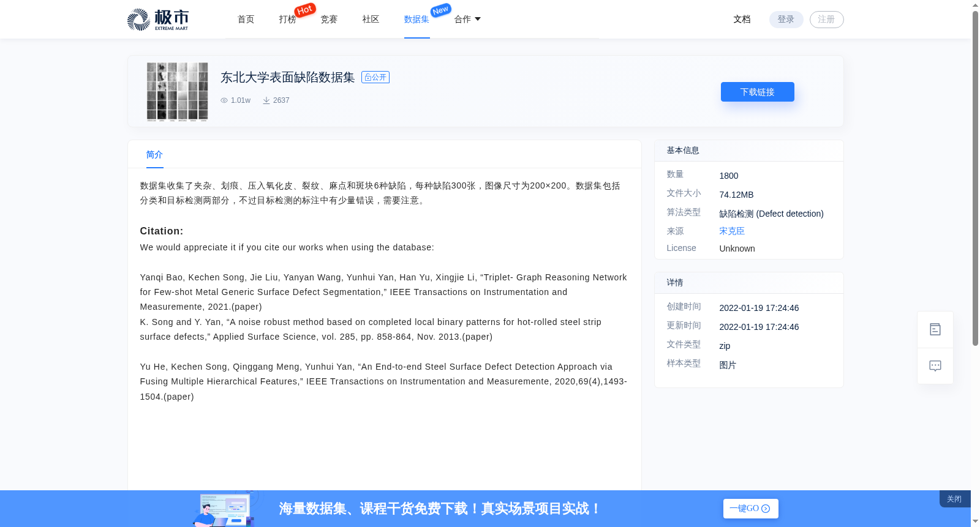Click the 1800 quantity value

(729, 176)
